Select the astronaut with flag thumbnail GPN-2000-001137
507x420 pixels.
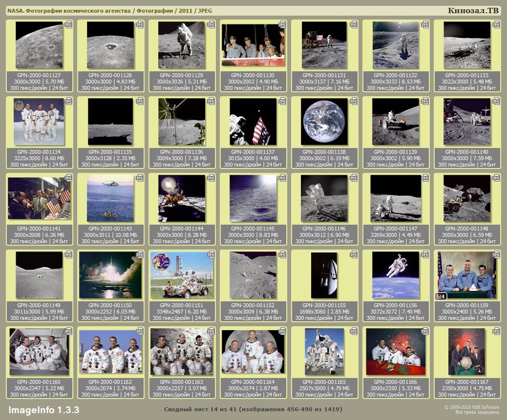[x=253, y=122]
